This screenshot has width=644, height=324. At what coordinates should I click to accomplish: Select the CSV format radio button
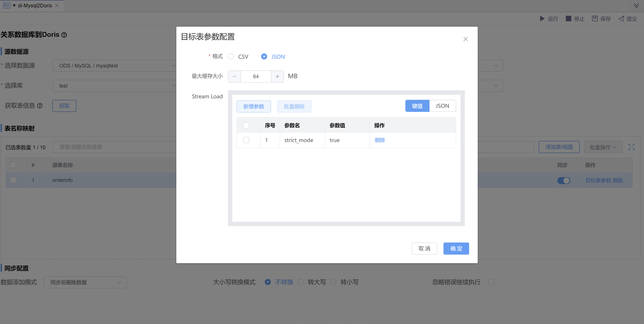click(231, 57)
